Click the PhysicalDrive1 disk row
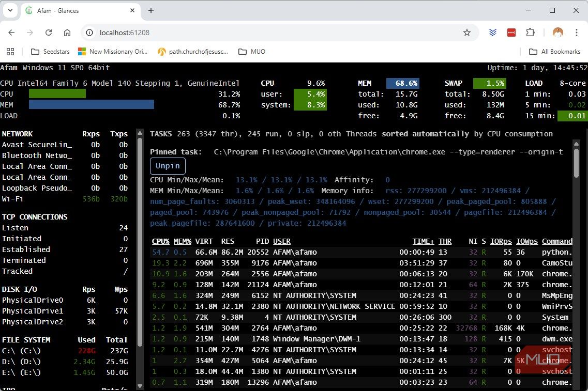 65,311
